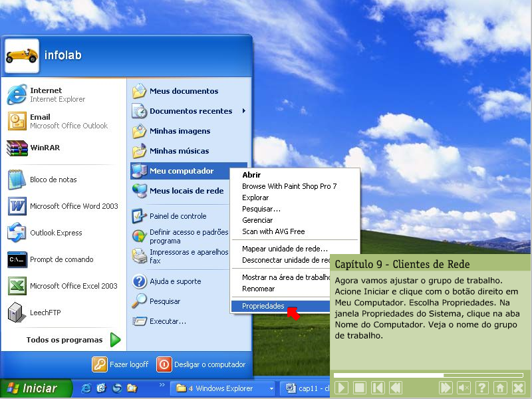This screenshot has width=532, height=399.
Task: Select Gerenciar from the context menu
Action: coord(257,220)
